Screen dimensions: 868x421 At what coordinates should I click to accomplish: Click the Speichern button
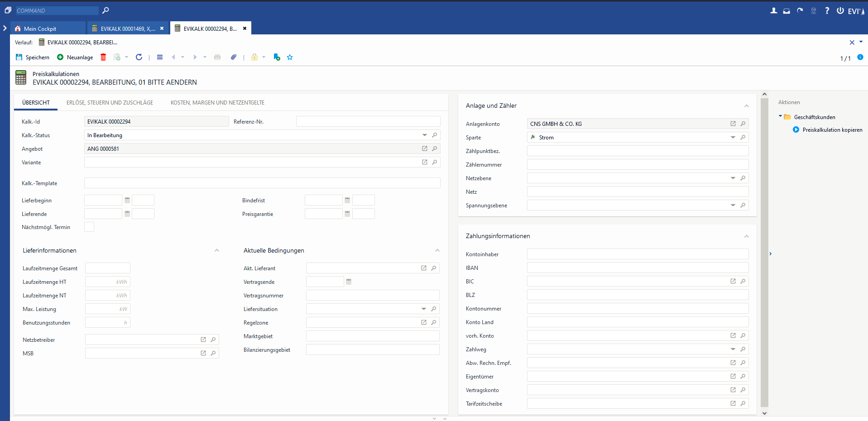click(33, 57)
